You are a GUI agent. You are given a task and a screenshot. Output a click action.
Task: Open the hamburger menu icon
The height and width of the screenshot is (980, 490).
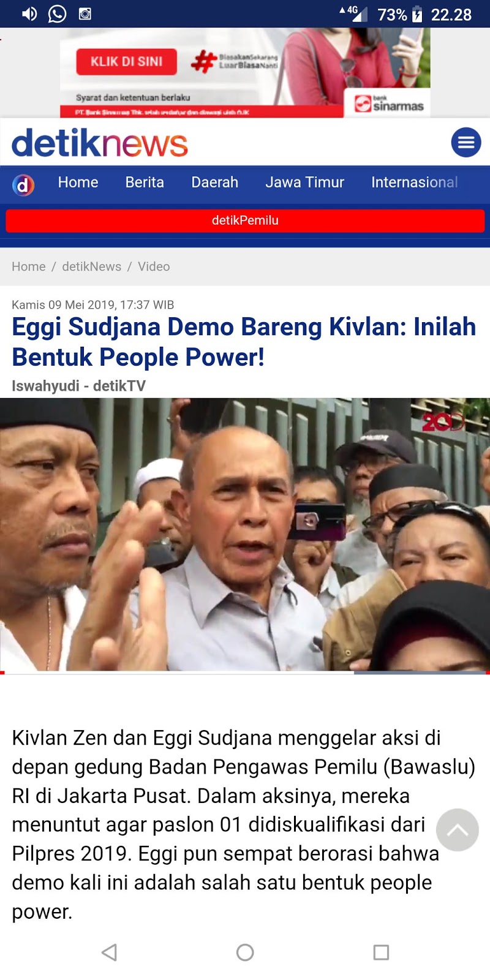pos(466,143)
